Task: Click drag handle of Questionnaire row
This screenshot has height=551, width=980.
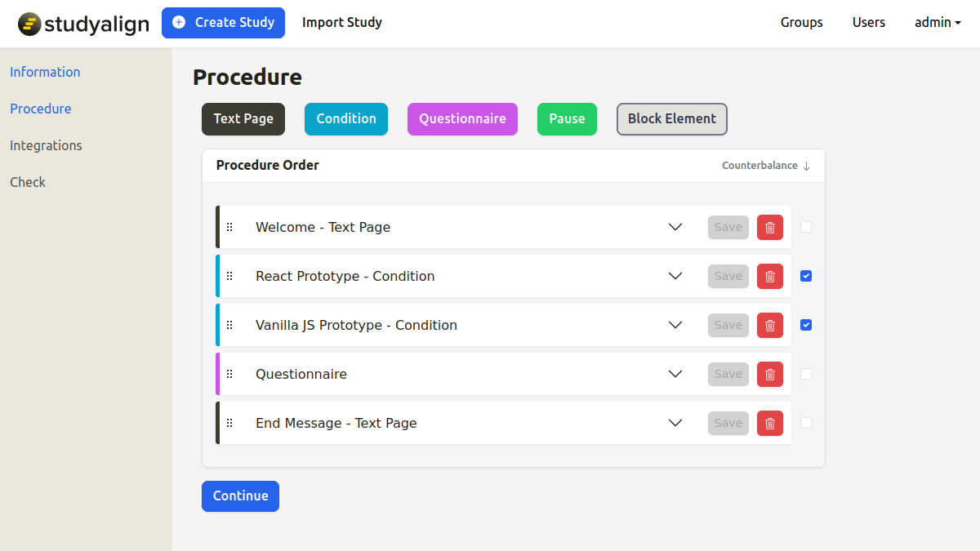Action: [229, 374]
